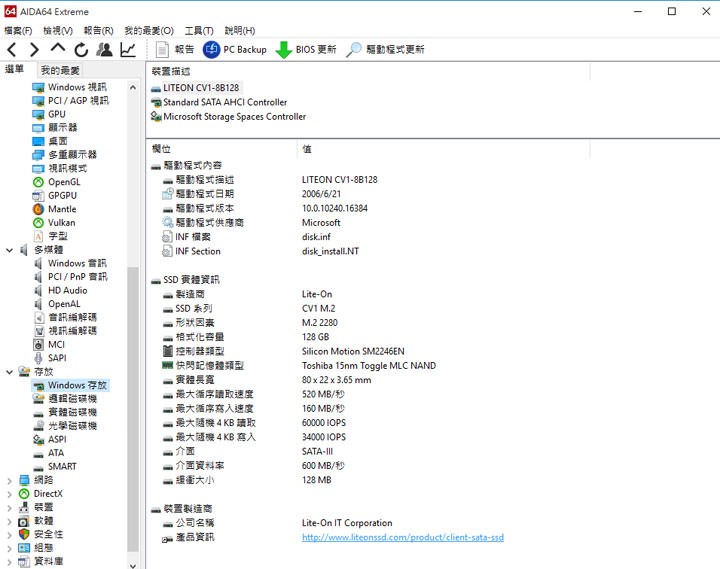
Task: Select the OpenGL tree item
Action: point(64,182)
